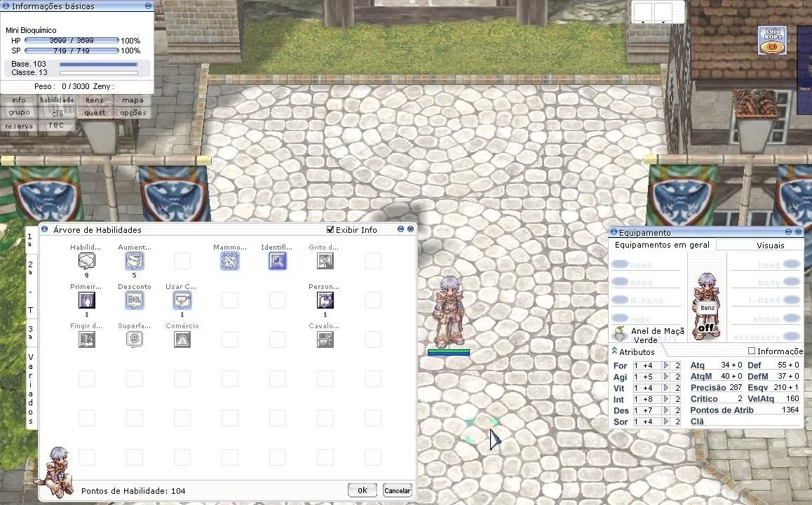Image resolution: width=812 pixels, height=505 pixels.
Task: Click the clã menu button
Action: (x=57, y=112)
